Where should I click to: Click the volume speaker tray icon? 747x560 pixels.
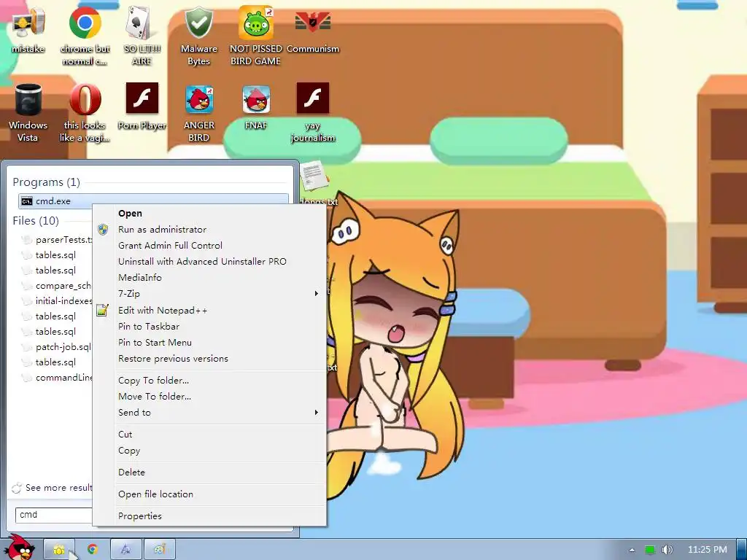tap(667, 550)
